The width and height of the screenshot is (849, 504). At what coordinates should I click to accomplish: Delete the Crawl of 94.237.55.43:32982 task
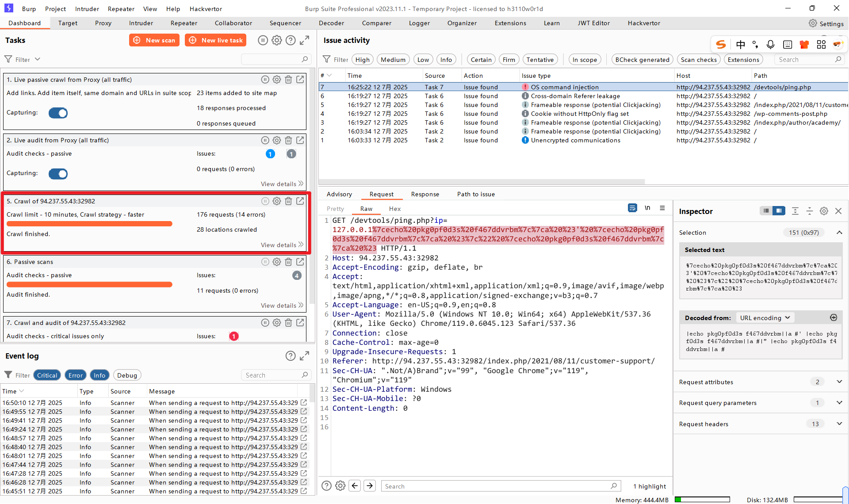coord(288,201)
